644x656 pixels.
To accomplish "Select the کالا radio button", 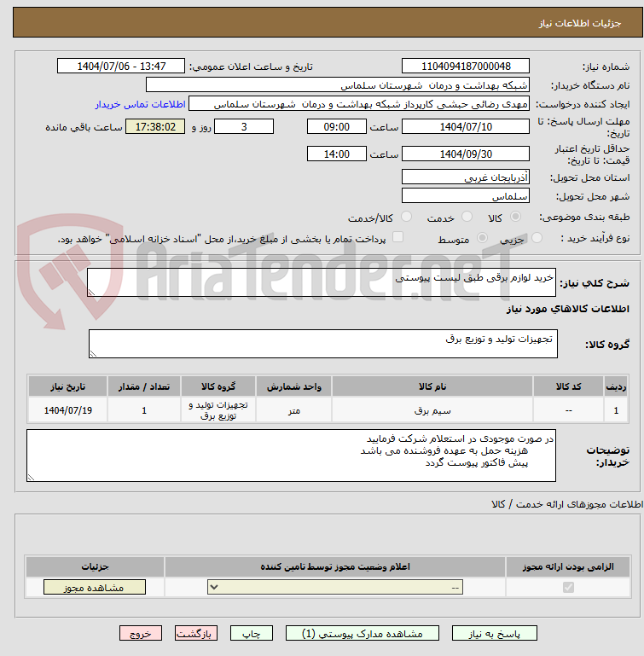I will (x=515, y=217).
